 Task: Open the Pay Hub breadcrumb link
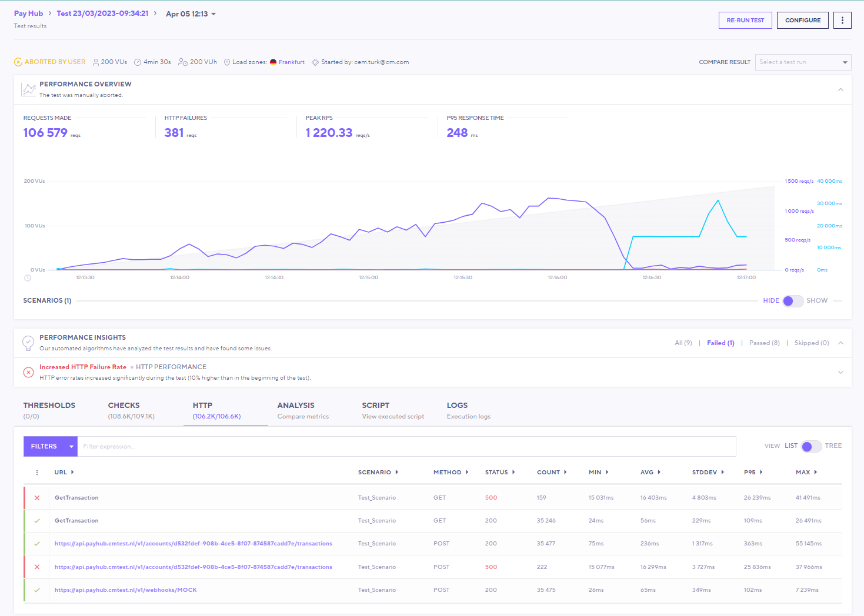pyautogui.click(x=28, y=14)
